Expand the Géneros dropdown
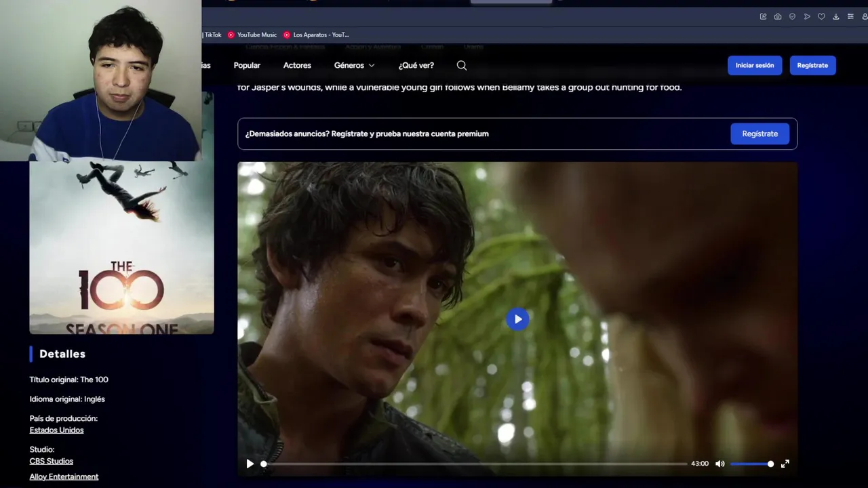This screenshot has height=488, width=868. (x=354, y=66)
